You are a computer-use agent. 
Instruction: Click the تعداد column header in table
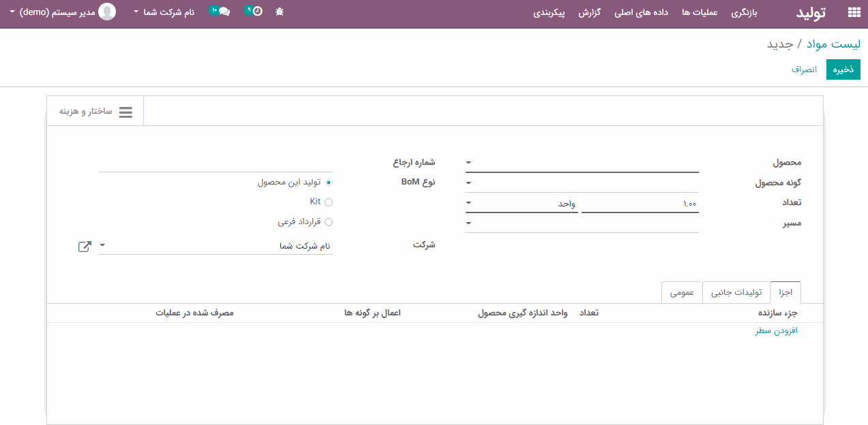589,313
